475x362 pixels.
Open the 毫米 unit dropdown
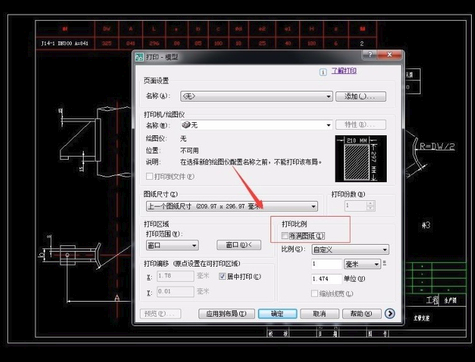pos(362,264)
